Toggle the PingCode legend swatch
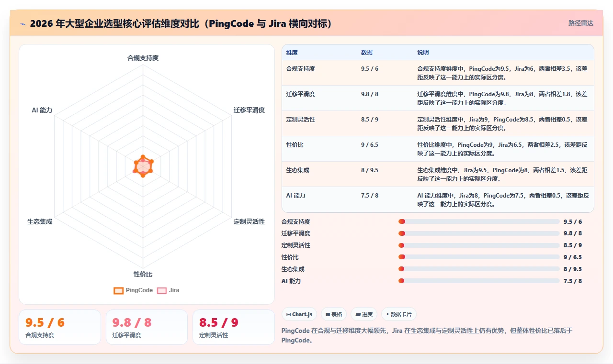This screenshot has width=613, height=364. 118,290
